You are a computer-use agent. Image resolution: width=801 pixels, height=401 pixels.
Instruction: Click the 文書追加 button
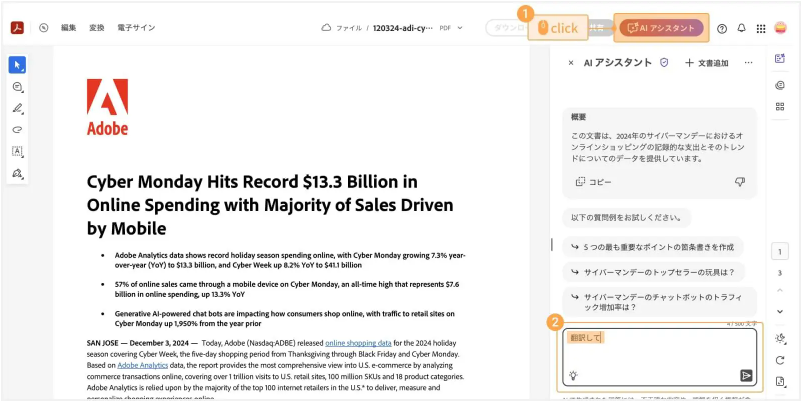(706, 63)
